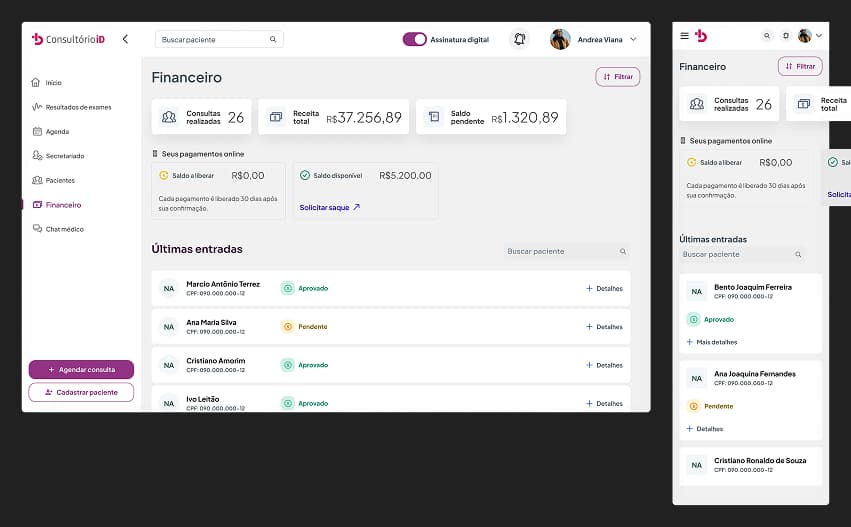Expand Mais detalhes for Bento Joaquim Ferreira
The image size is (851, 527).
coord(712,342)
